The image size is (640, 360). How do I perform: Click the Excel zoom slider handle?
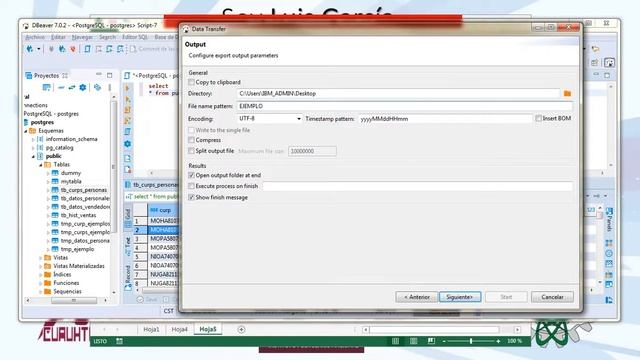click(x=471, y=341)
